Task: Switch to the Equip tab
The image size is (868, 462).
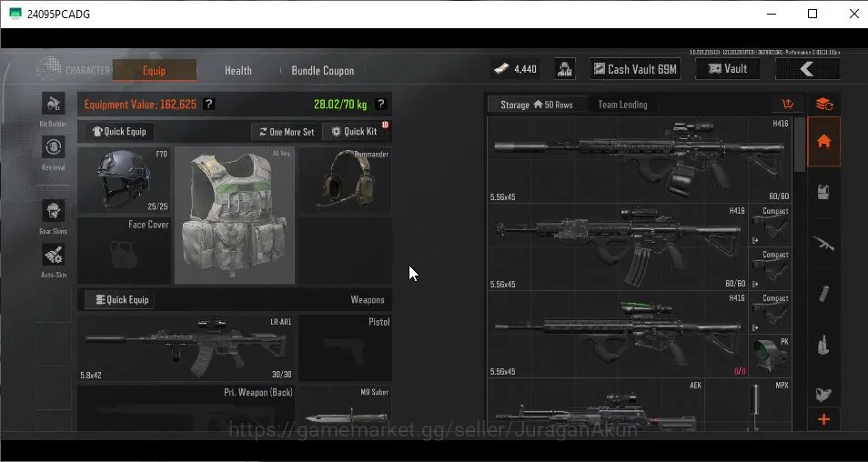Action: click(x=155, y=70)
